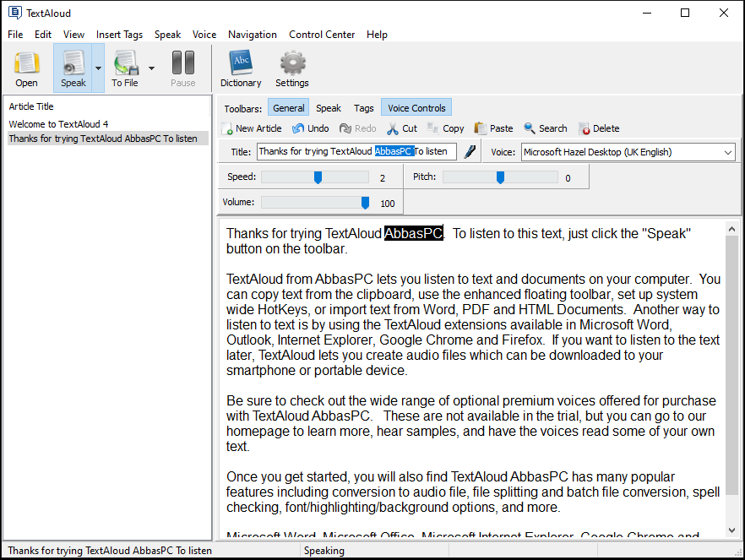The width and height of the screenshot is (745, 560).
Task: Click the Paste button
Action: click(493, 128)
